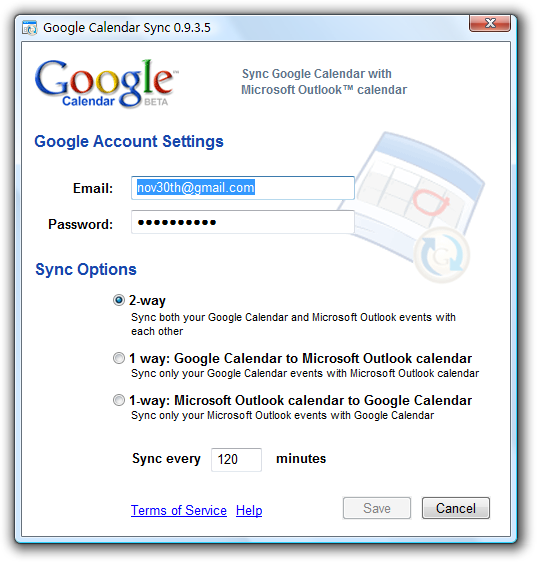
Task: Click the Save button
Action: pos(377,508)
